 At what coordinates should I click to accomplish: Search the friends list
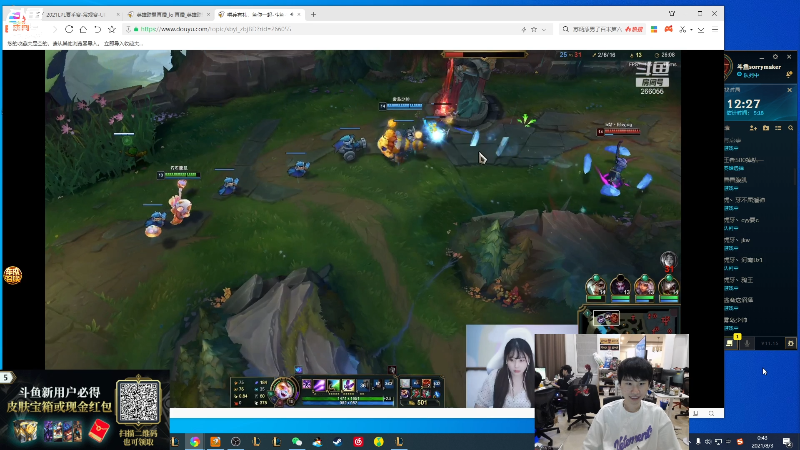coord(791,128)
